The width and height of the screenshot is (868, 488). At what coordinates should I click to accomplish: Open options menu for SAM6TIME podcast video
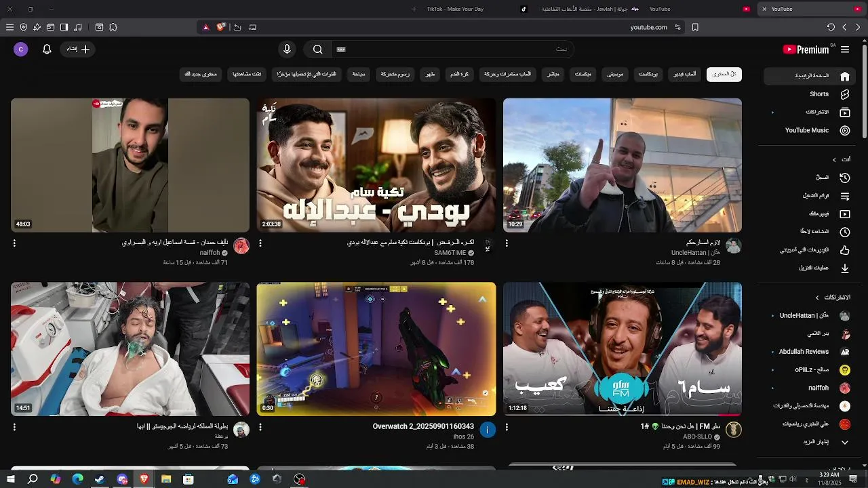click(x=260, y=243)
